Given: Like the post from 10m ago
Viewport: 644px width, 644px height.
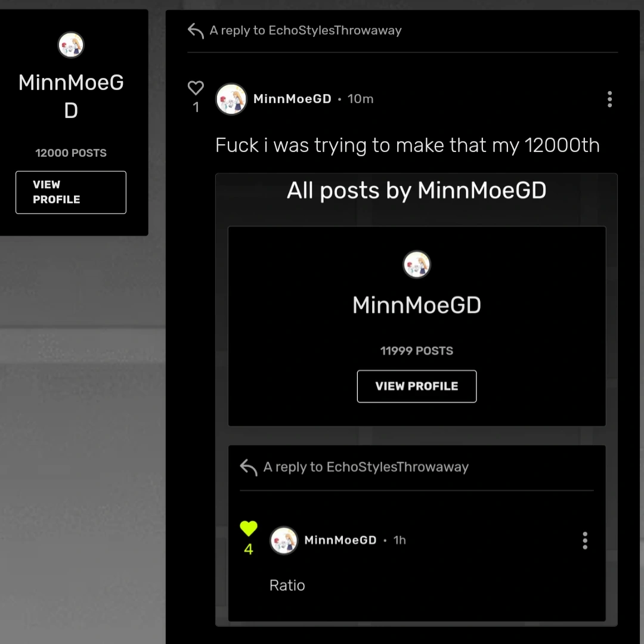Looking at the screenshot, I should click(196, 88).
